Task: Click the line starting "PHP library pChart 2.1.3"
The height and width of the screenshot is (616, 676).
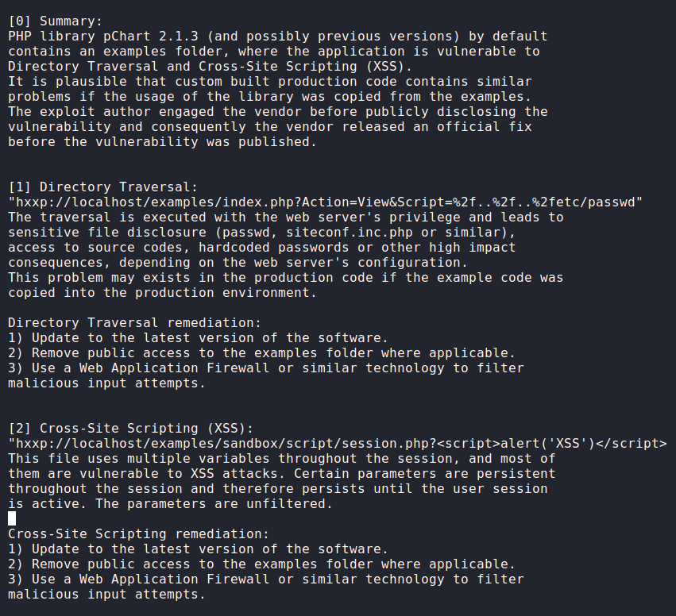Action: (x=277, y=36)
